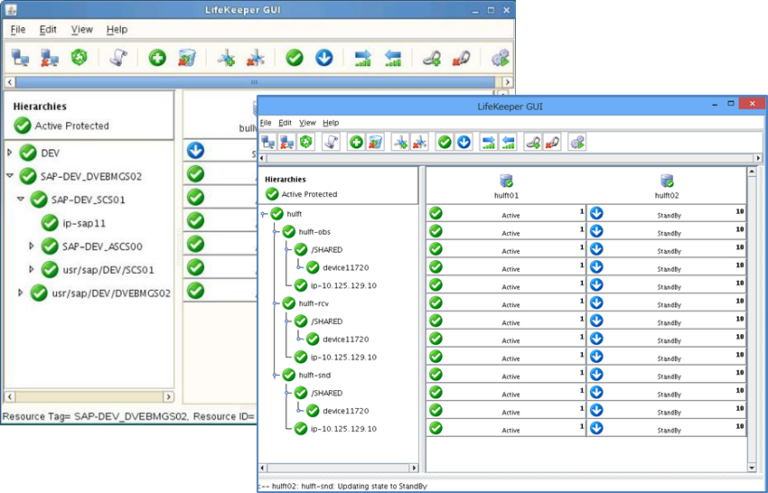Click Create Comm Path chain icon, back window
The width and height of the screenshot is (768, 493).
[x=432, y=58]
